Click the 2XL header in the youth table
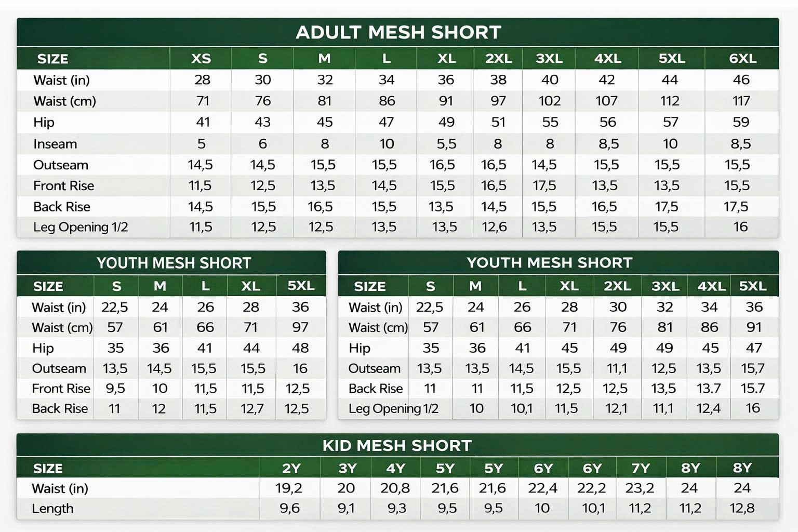The width and height of the screenshot is (798, 532). pyautogui.click(x=617, y=286)
